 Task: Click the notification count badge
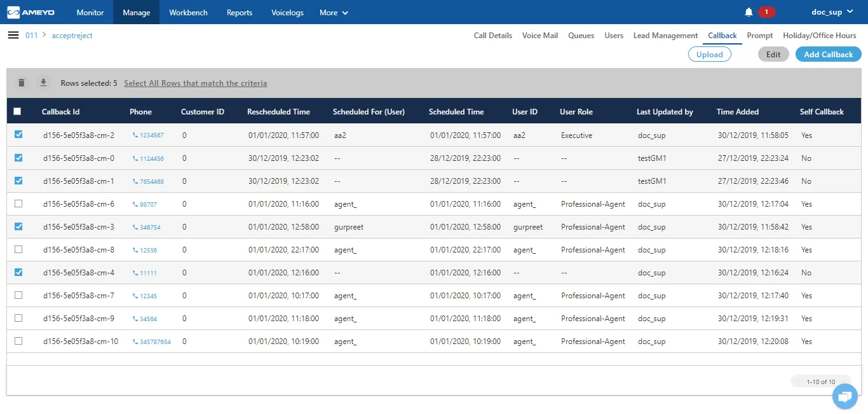tap(766, 12)
